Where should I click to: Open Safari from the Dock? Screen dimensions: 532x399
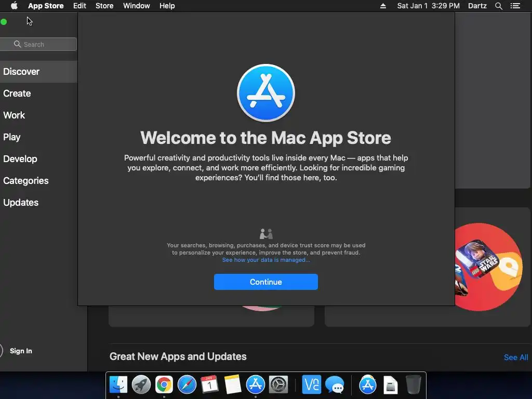187,385
